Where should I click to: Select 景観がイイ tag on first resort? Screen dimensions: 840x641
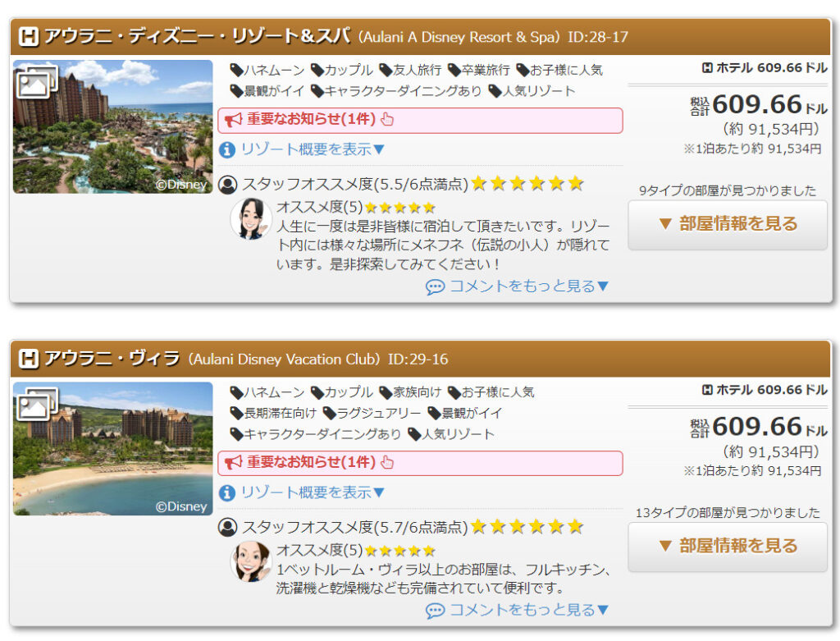tap(267, 91)
